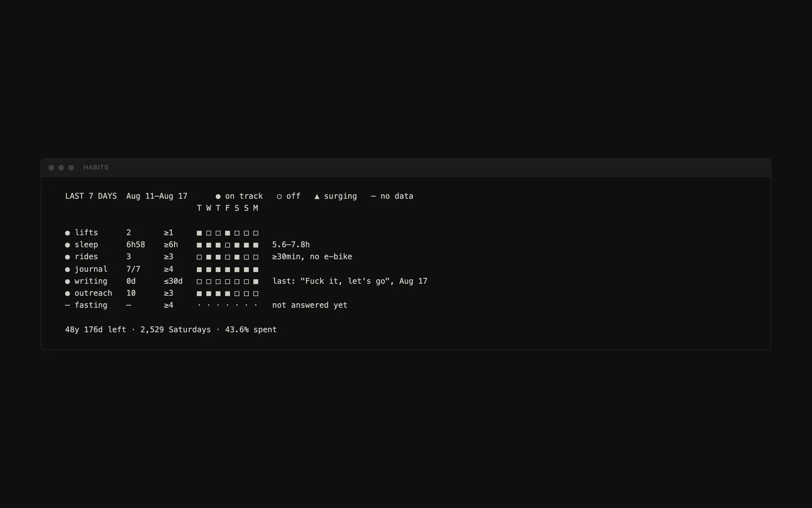The height and width of the screenshot is (508, 812).
Task: Click the lifts square in the M column
Action: click(256, 233)
